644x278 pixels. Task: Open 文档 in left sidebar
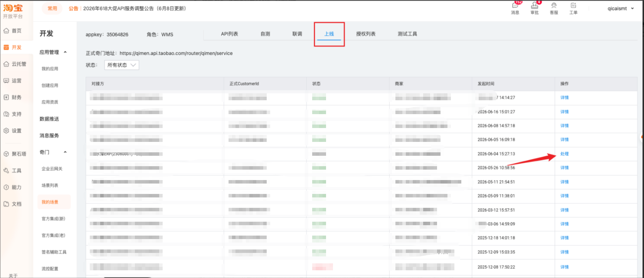[13, 204]
